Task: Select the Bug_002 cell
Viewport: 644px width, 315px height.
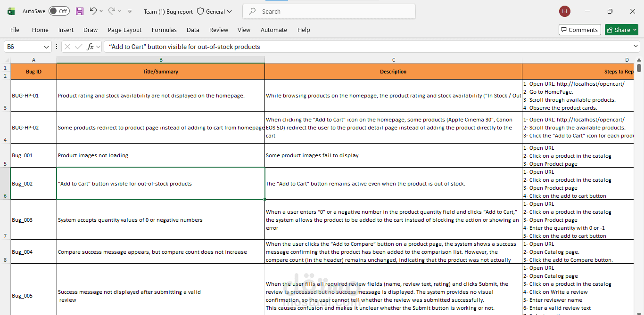Action: click(x=33, y=184)
